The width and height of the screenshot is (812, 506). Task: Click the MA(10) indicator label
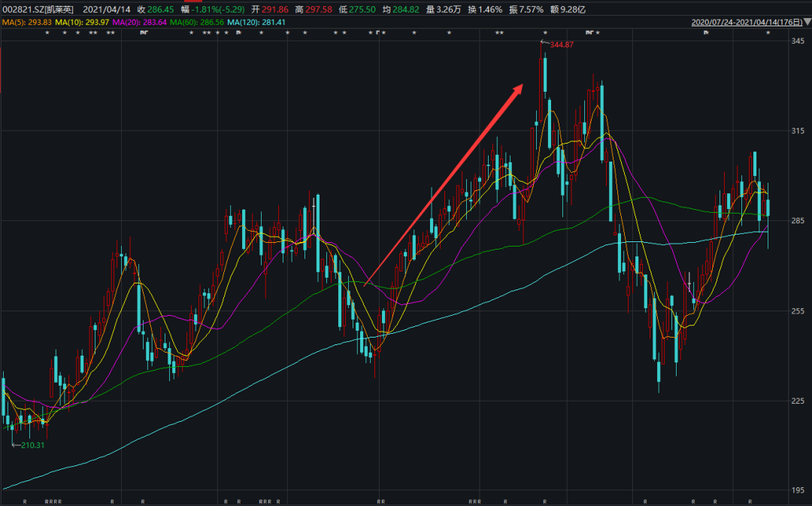point(82,23)
